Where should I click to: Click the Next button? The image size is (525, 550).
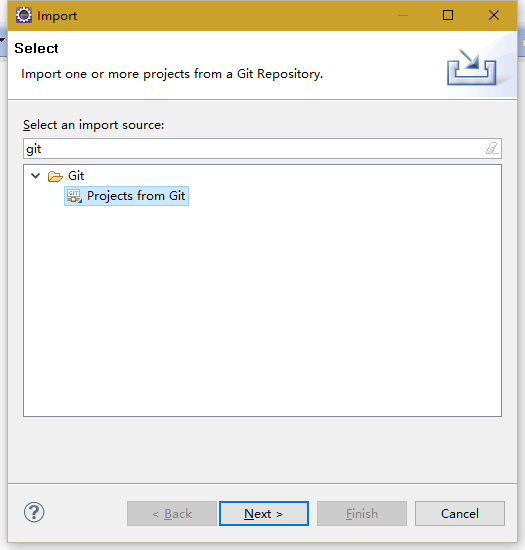click(264, 514)
